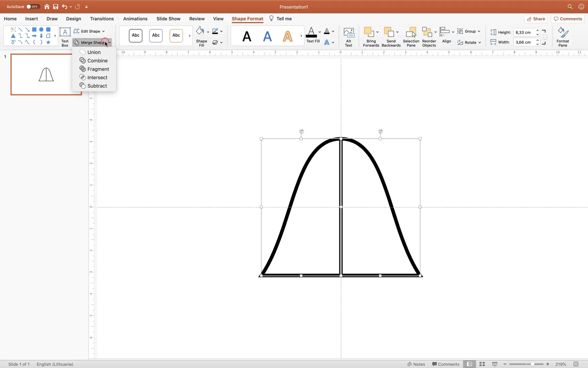Go to the Animations tab
The height and width of the screenshot is (368, 588).
tap(135, 19)
